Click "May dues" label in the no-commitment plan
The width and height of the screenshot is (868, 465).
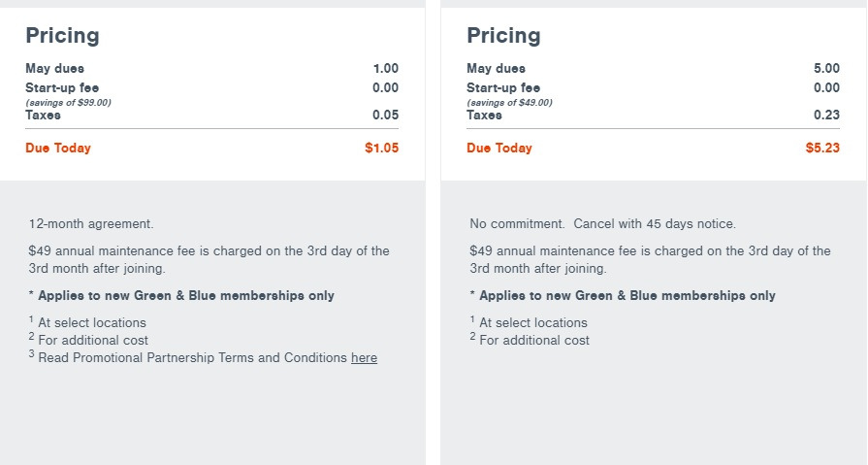click(x=496, y=69)
